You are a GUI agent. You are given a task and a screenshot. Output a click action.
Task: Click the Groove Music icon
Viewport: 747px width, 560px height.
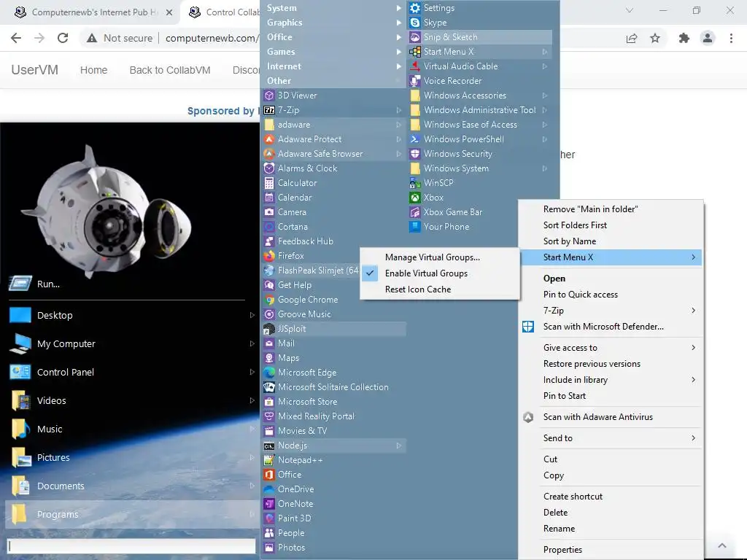(x=269, y=314)
